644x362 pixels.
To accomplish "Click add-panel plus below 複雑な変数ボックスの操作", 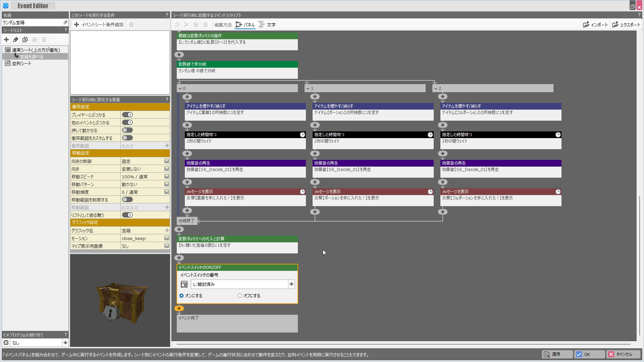I will [x=179, y=55].
